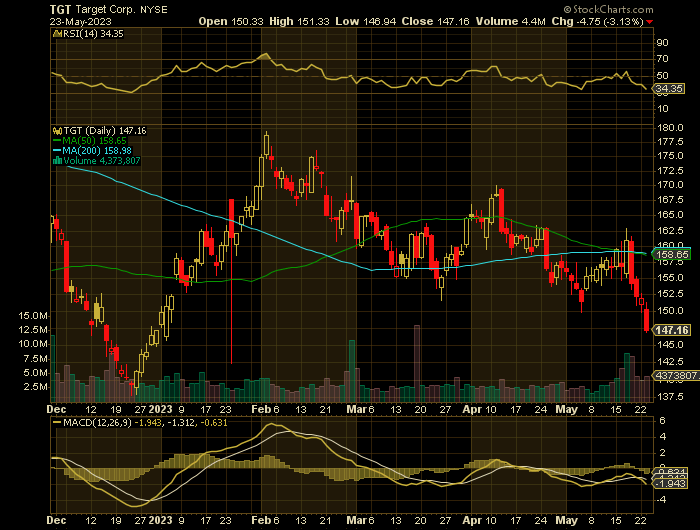The height and width of the screenshot is (530, 700).
Task: Click the 165.0 price axis label
Action: 671,214
